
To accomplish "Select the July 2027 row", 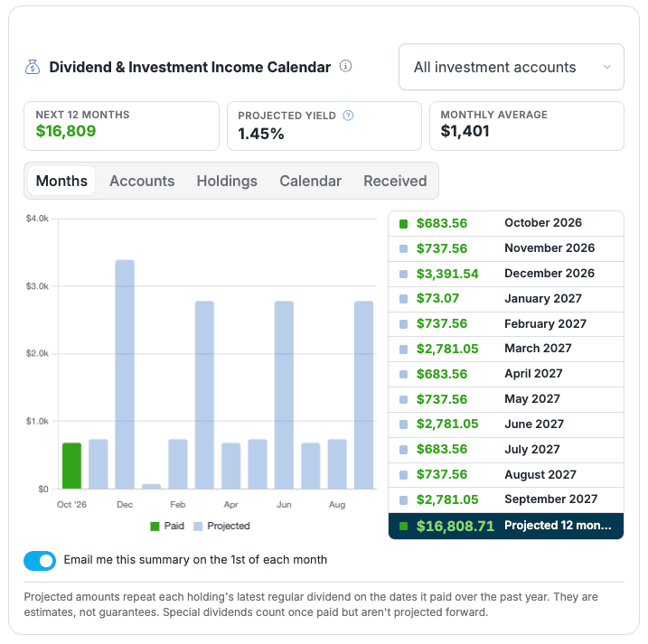I will (506, 450).
